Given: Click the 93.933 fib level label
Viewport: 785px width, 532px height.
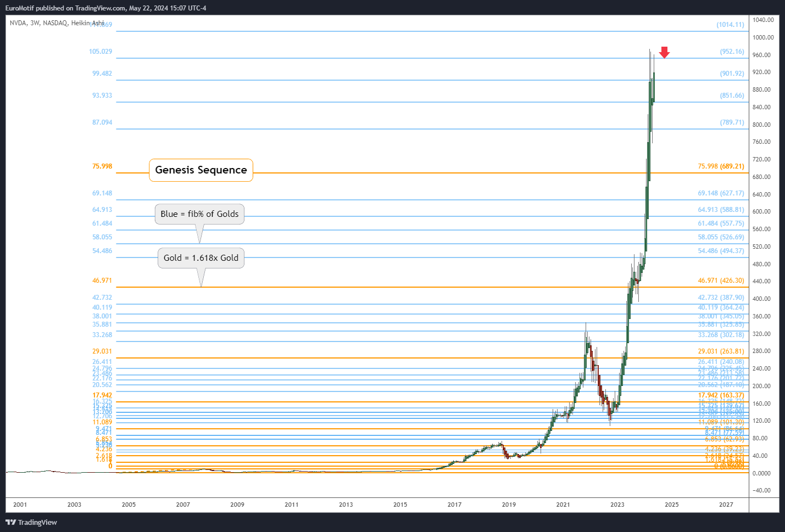Looking at the screenshot, I should click(x=102, y=96).
